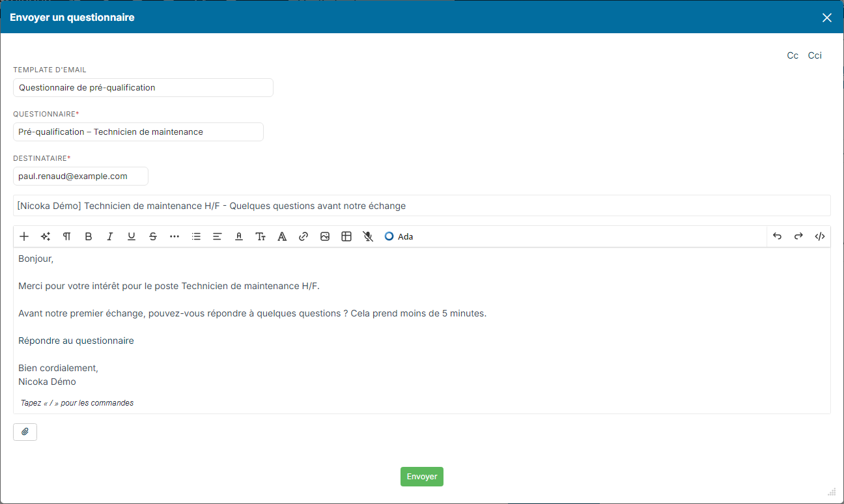Image resolution: width=844 pixels, height=504 pixels.
Task: Add a Cci recipient
Action: tap(815, 55)
